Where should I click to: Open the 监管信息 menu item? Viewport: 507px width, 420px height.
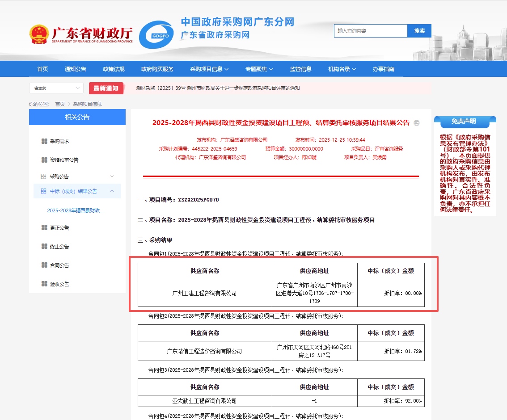[x=301, y=69]
